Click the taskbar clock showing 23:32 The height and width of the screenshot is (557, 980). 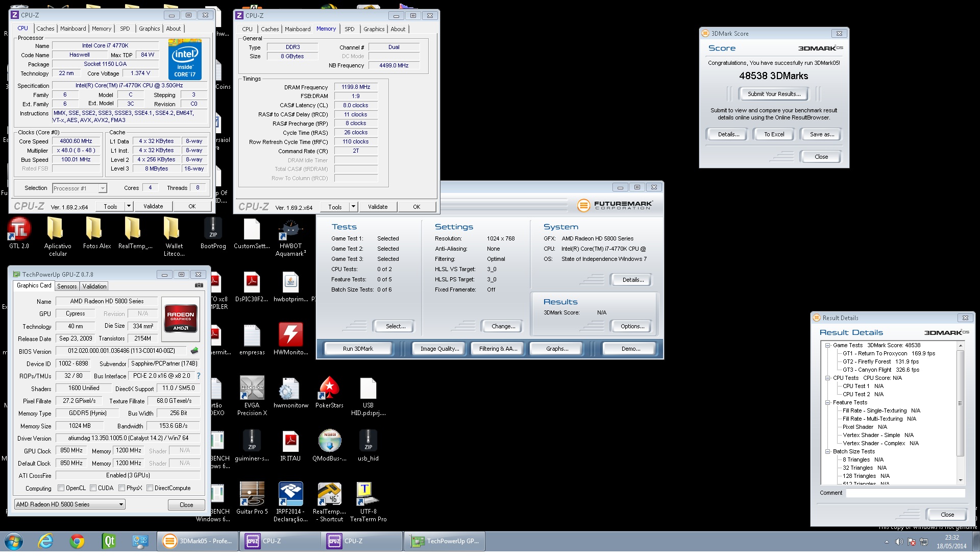pos(951,542)
